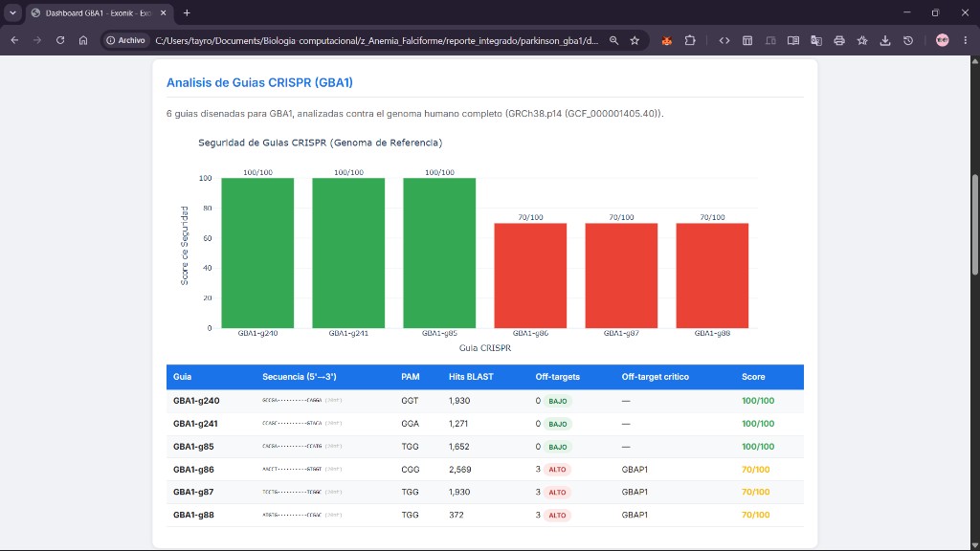The width and height of the screenshot is (980, 551).
Task: Open browsing history clock icon
Action: coord(908,40)
